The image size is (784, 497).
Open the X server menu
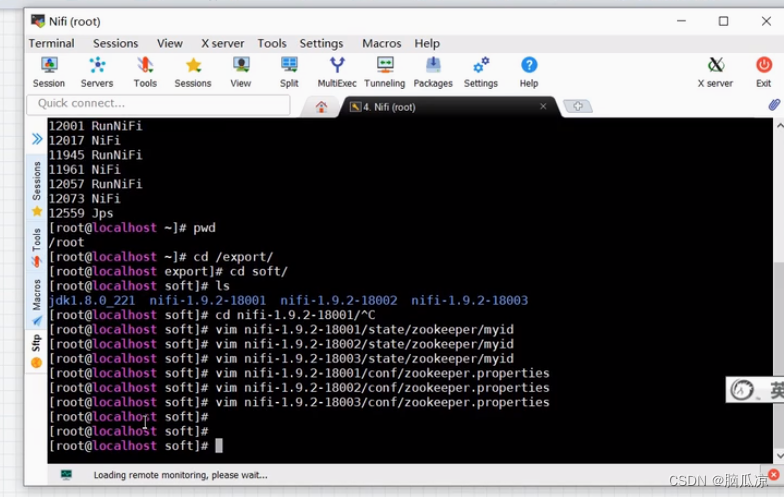222,44
